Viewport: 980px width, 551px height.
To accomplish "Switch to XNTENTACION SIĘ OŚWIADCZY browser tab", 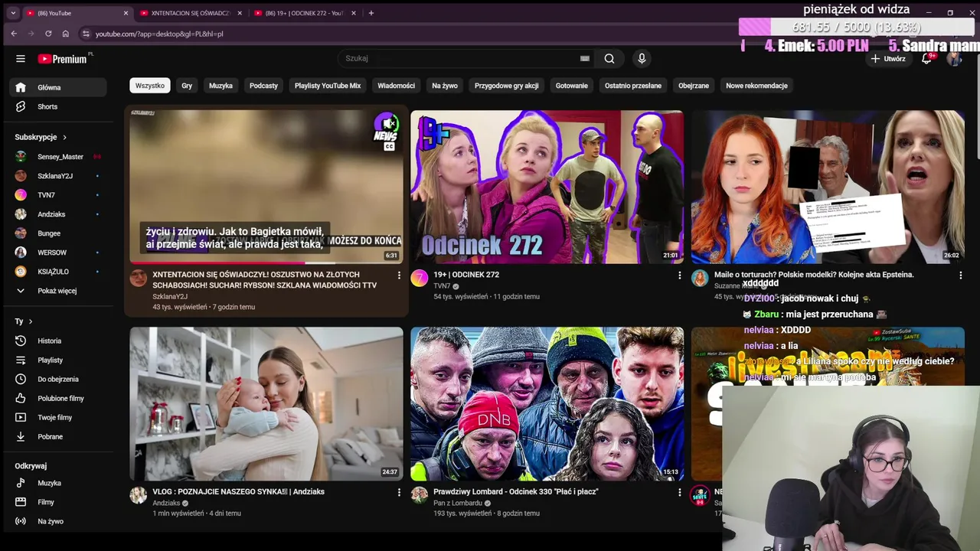I will click(190, 13).
